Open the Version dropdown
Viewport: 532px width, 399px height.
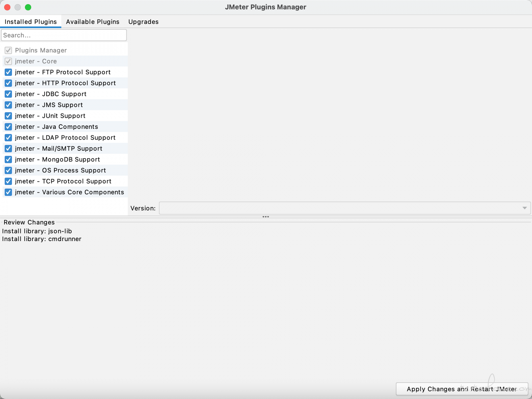(x=345, y=208)
